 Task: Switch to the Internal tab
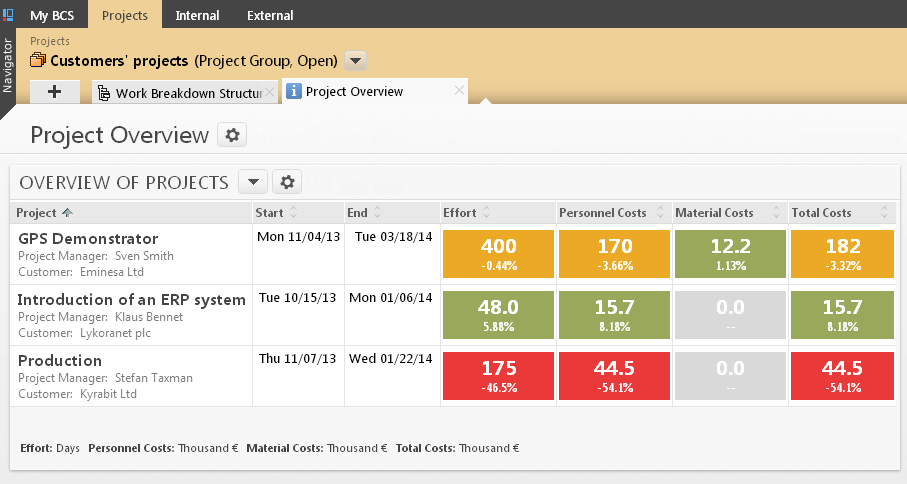click(x=197, y=15)
